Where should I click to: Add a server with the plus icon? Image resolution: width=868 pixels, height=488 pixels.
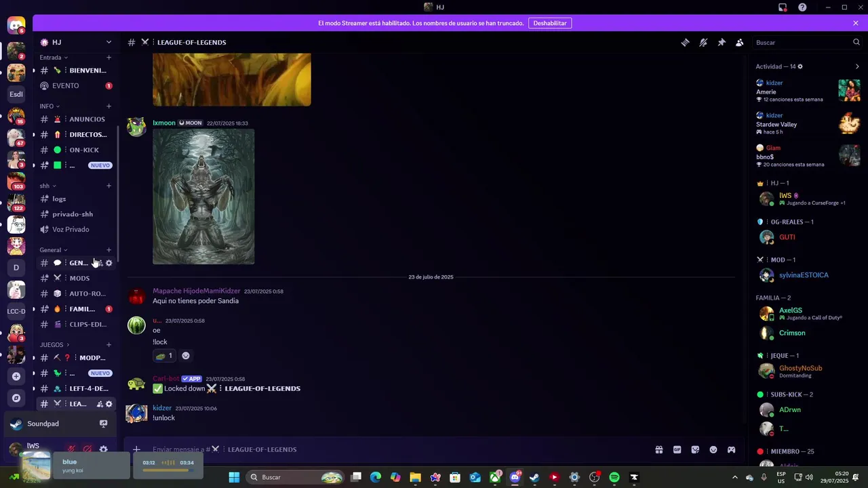tap(16, 376)
